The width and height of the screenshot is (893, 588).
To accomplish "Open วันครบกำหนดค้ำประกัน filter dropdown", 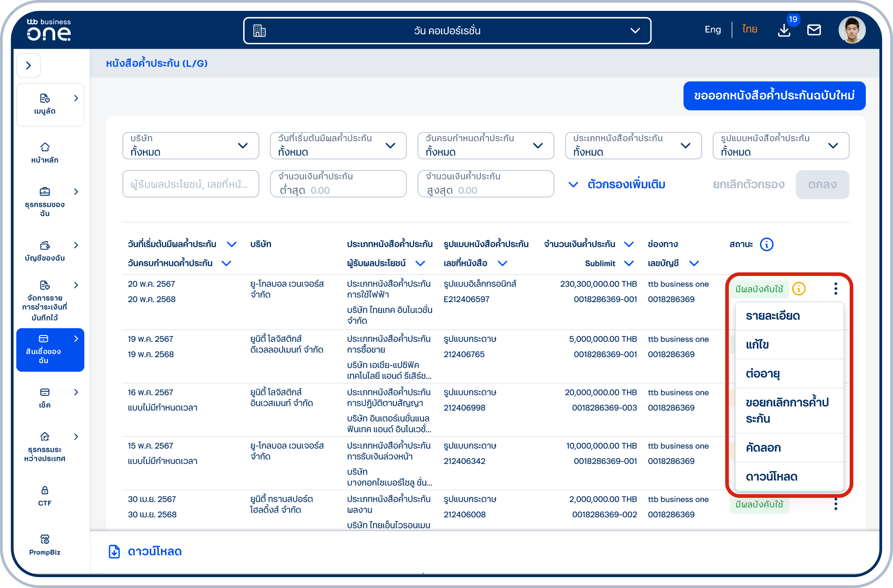I will point(485,146).
